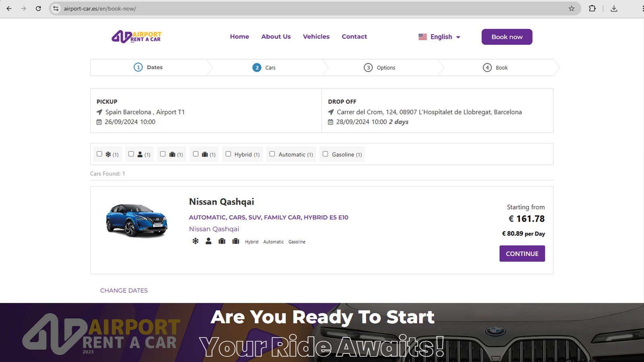Screen dimensions: 644x362
Task: Open the browser extensions puzzle icon
Action: coord(592,8)
